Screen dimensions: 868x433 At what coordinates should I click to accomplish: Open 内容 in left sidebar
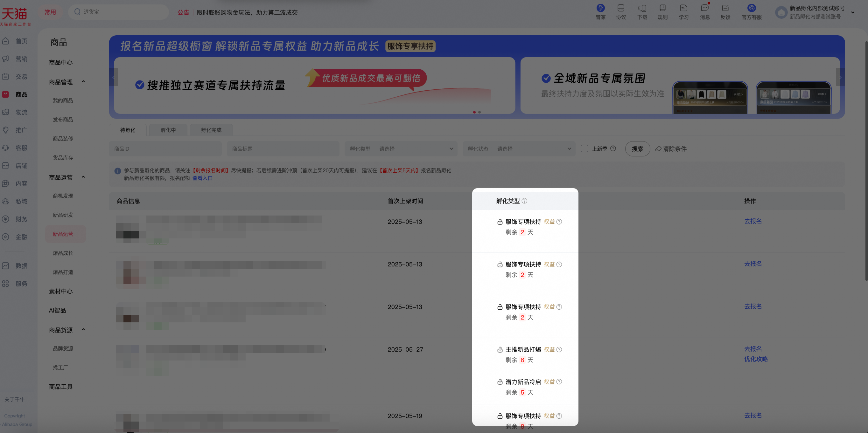click(15, 184)
